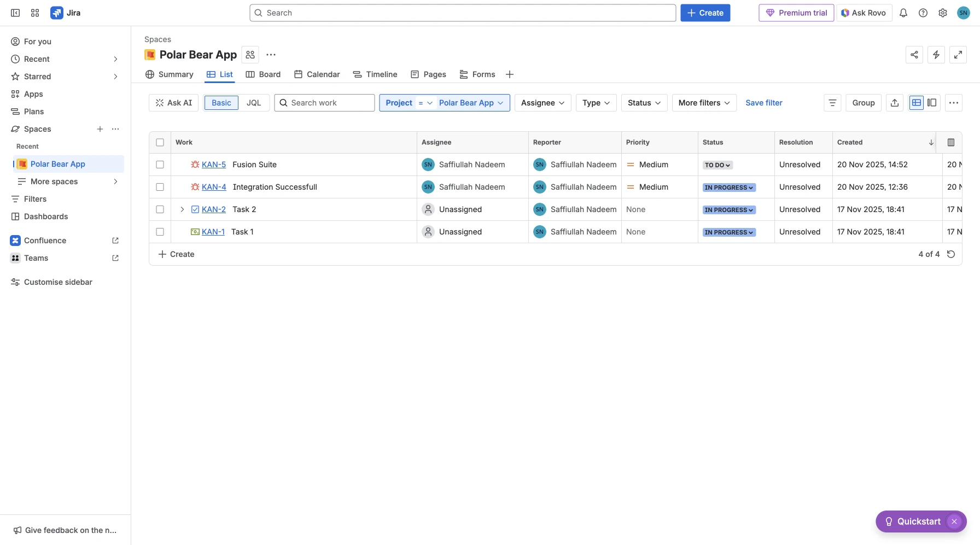Enter full screen with the expand icon
Viewport: 980px width, 545px height.
coord(958,55)
